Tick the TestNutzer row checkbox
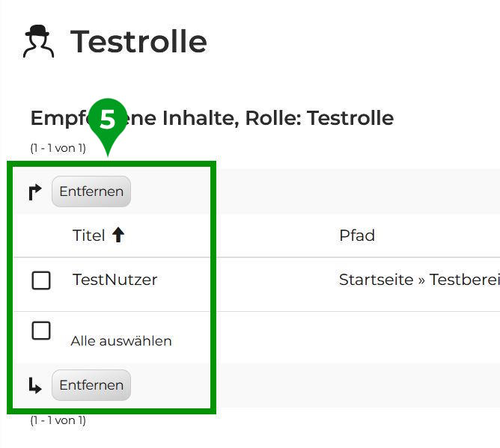Screen dimensions: 500x448 click(x=41, y=280)
